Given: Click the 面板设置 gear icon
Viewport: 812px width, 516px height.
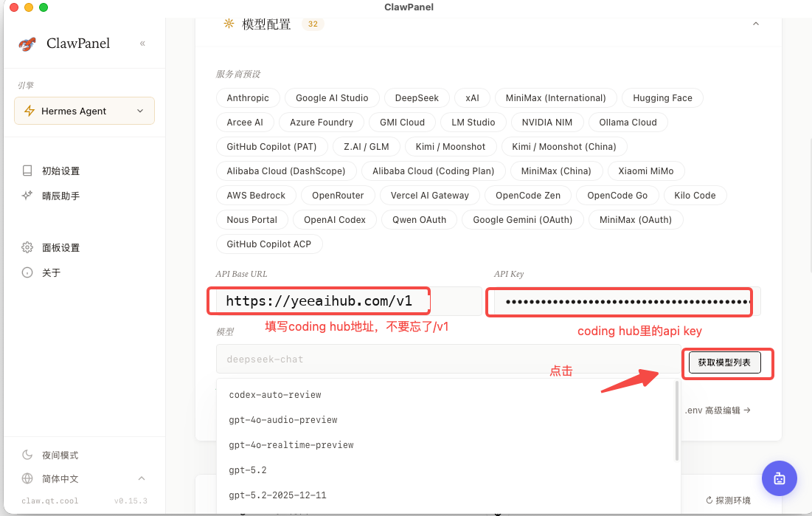Looking at the screenshot, I should [27, 247].
